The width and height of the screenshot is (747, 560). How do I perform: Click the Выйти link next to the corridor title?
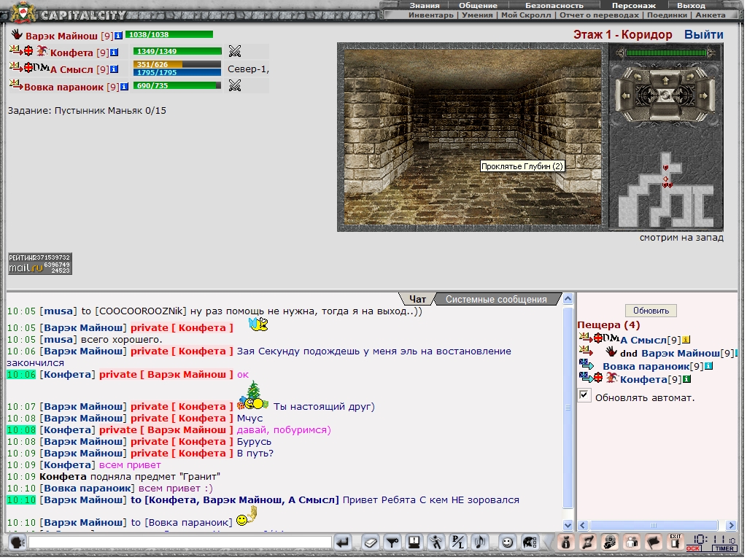tap(703, 34)
